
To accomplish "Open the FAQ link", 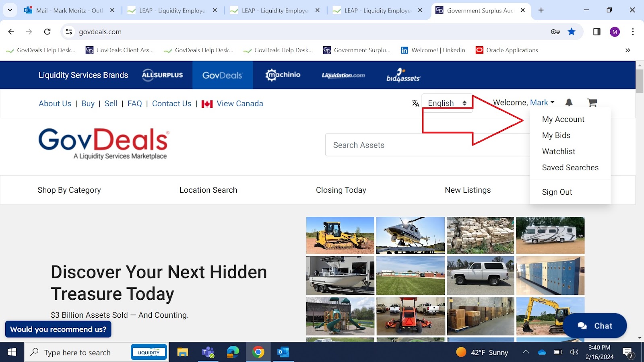I will pos(134,103).
